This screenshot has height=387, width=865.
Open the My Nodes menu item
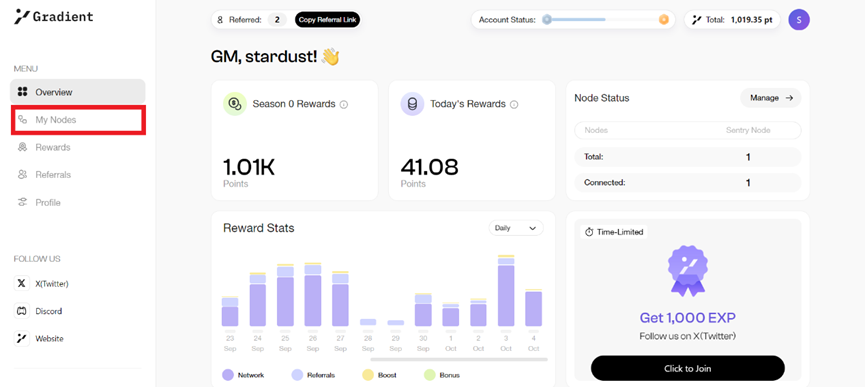point(78,120)
